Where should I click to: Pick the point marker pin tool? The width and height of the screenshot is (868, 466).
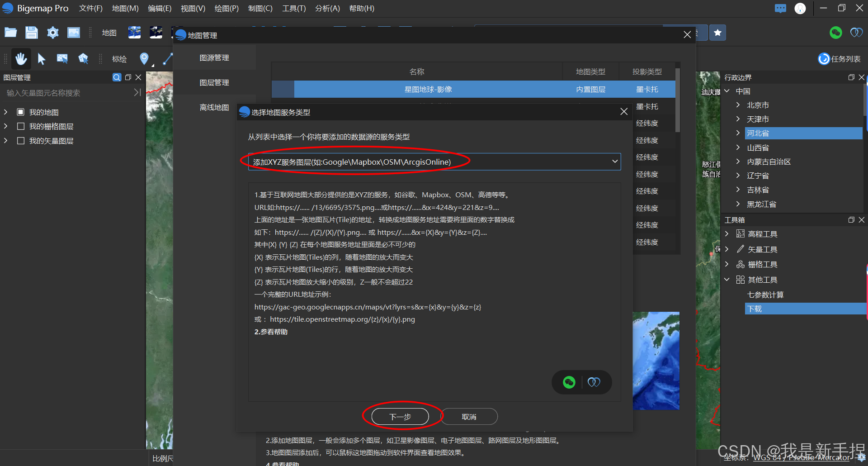[x=144, y=58]
